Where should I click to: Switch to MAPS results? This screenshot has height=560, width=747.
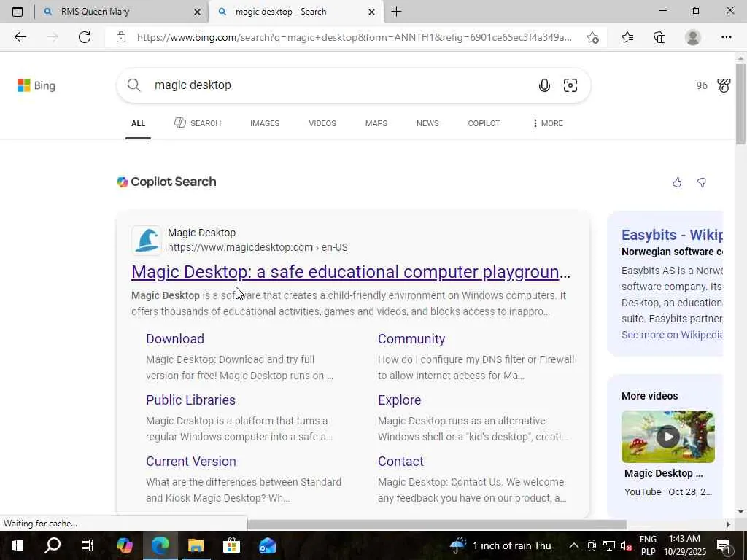coord(376,123)
